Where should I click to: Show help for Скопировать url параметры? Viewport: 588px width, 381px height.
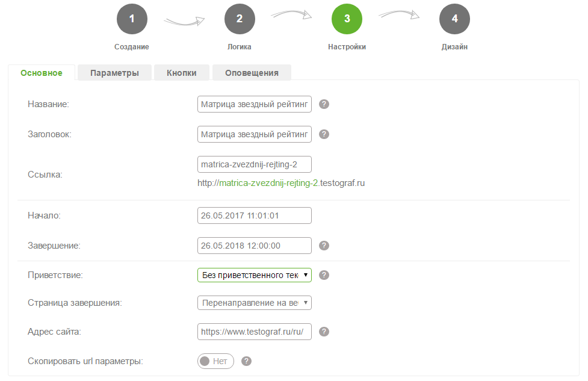[x=246, y=361]
